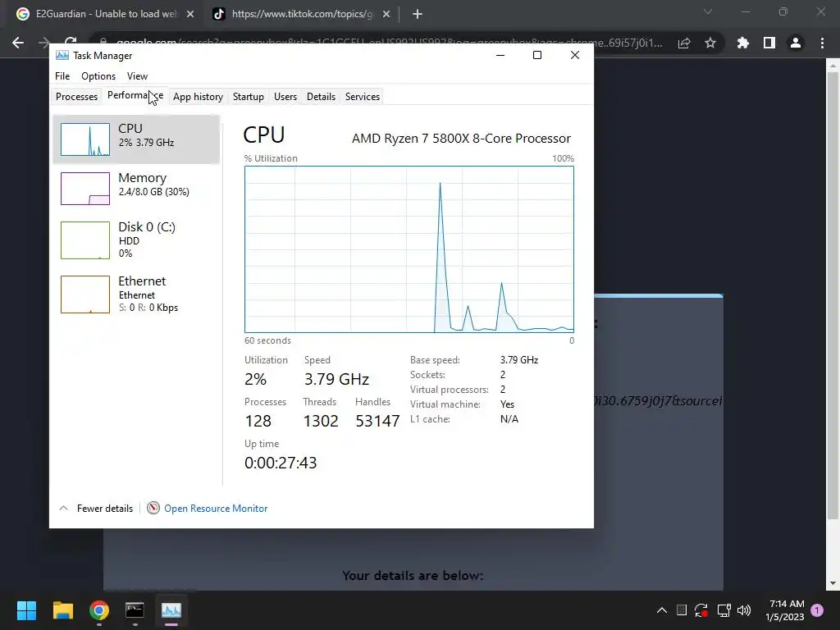Click the Chrome taskbar icon
Viewport: 840px width, 630px height.
point(99,610)
